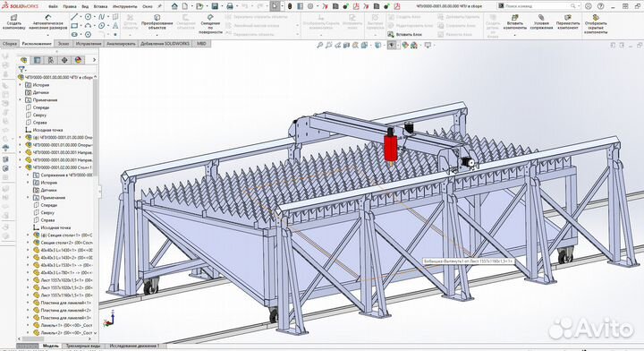Click the Создать компоновку button
This screenshot has height=351, width=644.
click(13, 22)
